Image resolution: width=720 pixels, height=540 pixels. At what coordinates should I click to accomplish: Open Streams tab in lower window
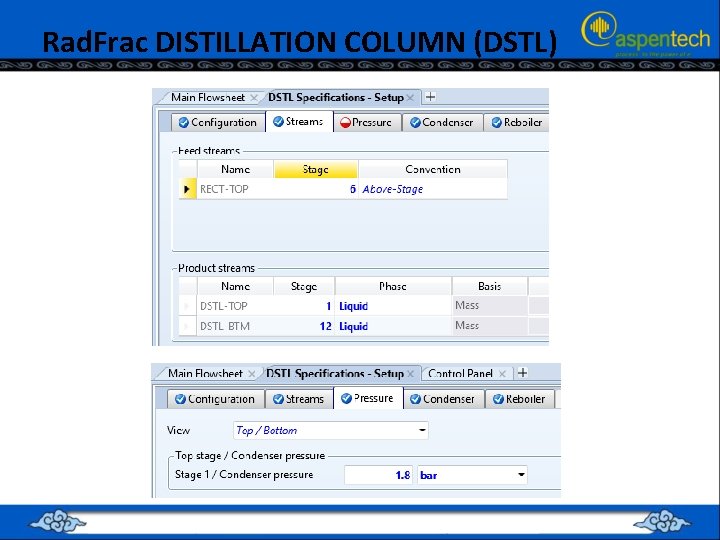[299, 399]
